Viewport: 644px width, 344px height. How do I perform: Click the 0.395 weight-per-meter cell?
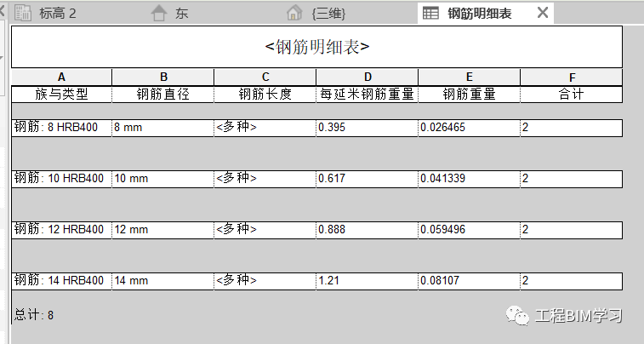tap(368, 128)
